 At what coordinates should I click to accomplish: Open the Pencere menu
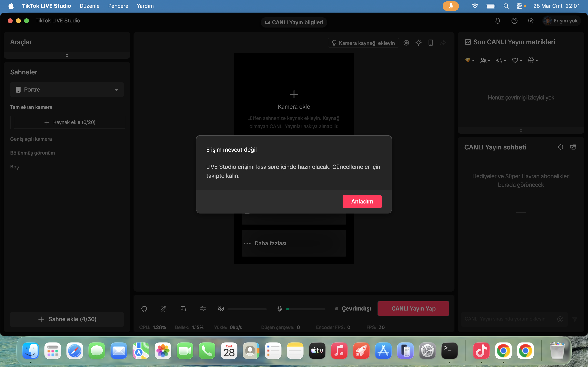(118, 6)
